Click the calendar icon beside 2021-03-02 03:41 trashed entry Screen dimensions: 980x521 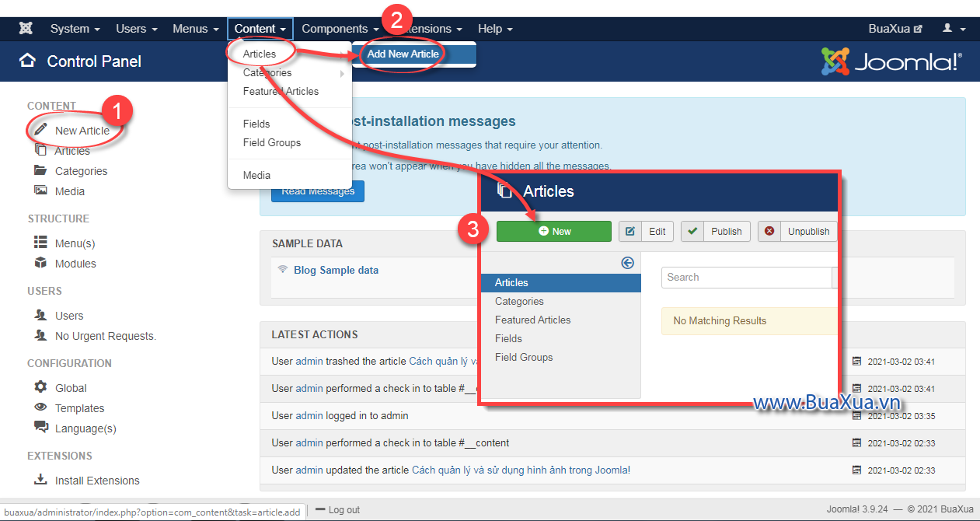click(856, 361)
